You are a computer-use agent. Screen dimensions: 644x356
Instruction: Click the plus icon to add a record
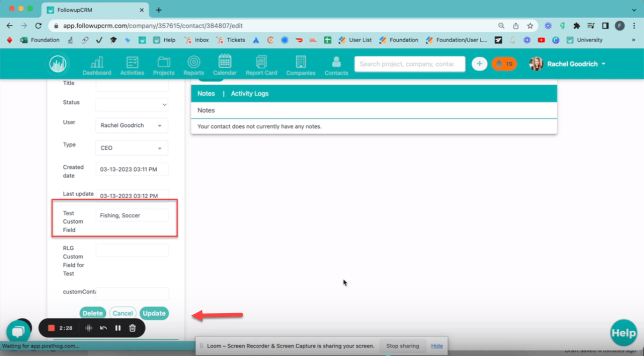pos(479,63)
